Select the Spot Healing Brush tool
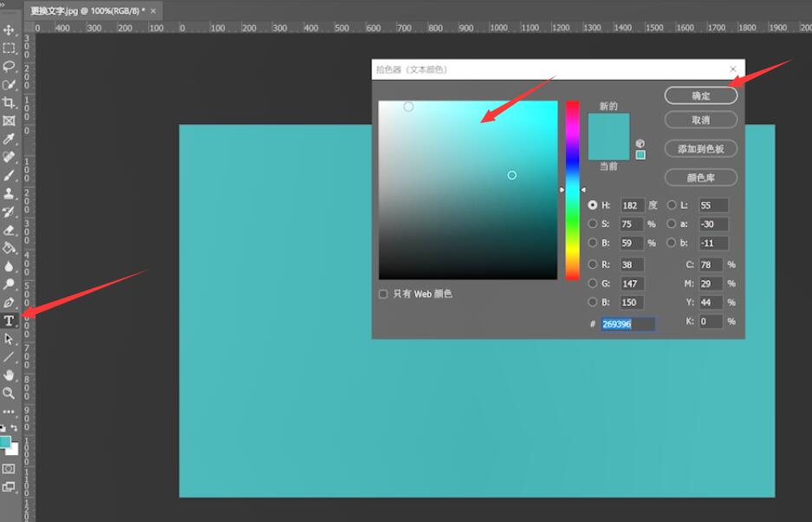 point(9,157)
